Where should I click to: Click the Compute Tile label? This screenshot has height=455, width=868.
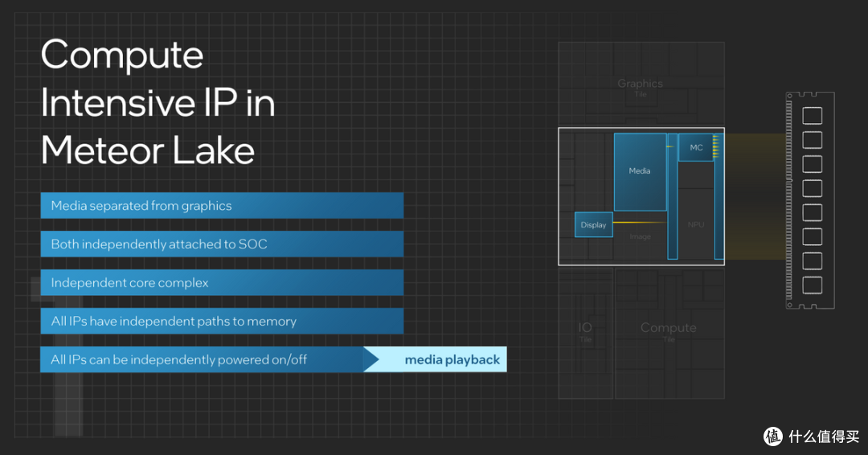pos(669,331)
